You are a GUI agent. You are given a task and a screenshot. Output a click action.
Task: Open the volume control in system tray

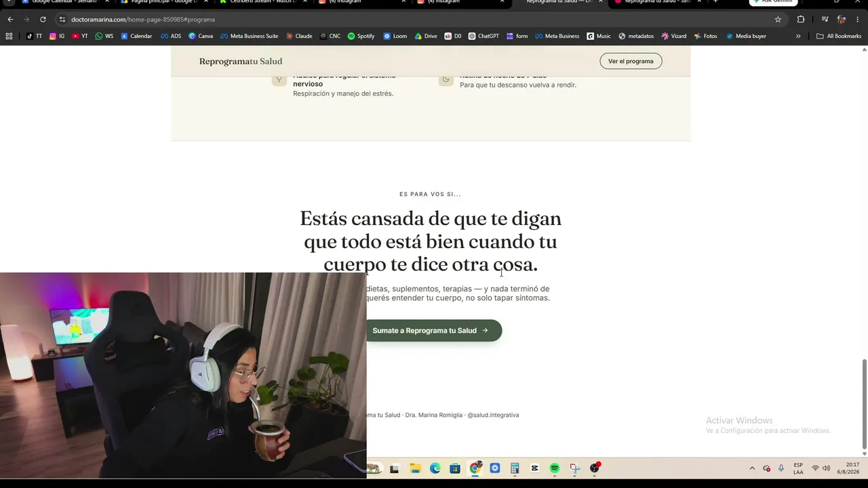826,468
